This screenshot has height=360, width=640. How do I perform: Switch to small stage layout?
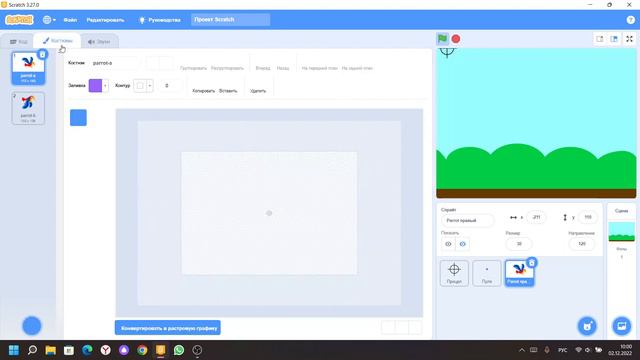pos(600,39)
